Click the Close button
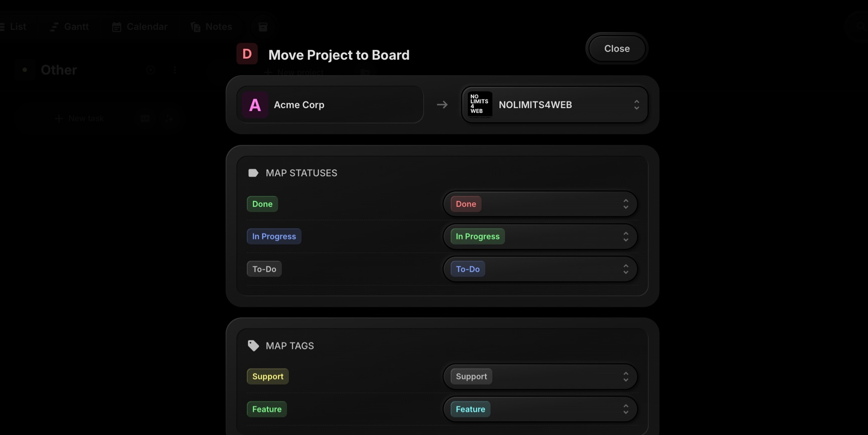The height and width of the screenshot is (435, 868). click(x=616, y=48)
